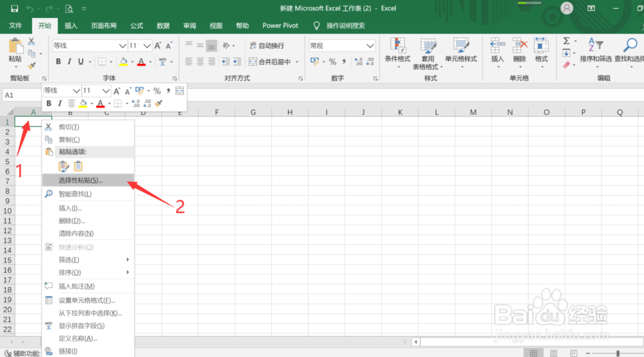The height and width of the screenshot is (357, 644).
Task: Click the Delete cells icon in ribbon
Action: (520, 45)
